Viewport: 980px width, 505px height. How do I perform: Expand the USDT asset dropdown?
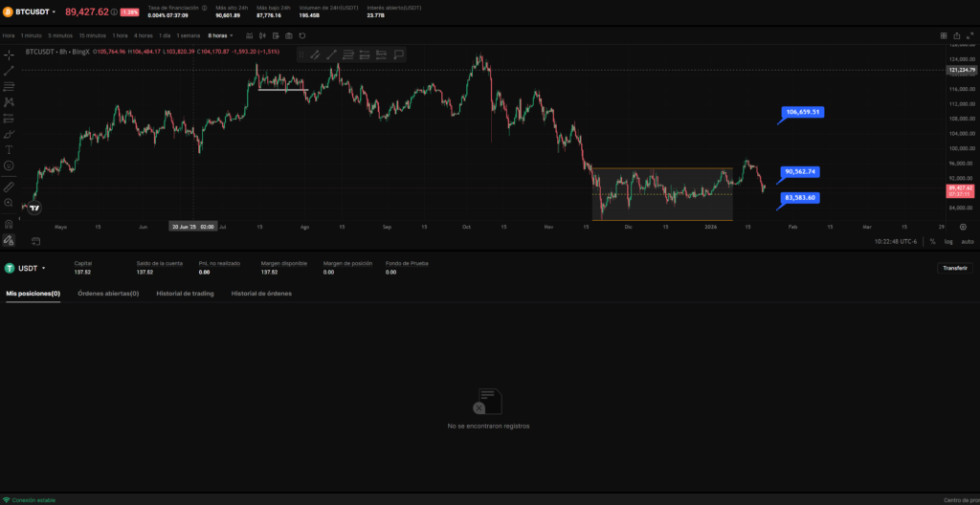[44, 269]
